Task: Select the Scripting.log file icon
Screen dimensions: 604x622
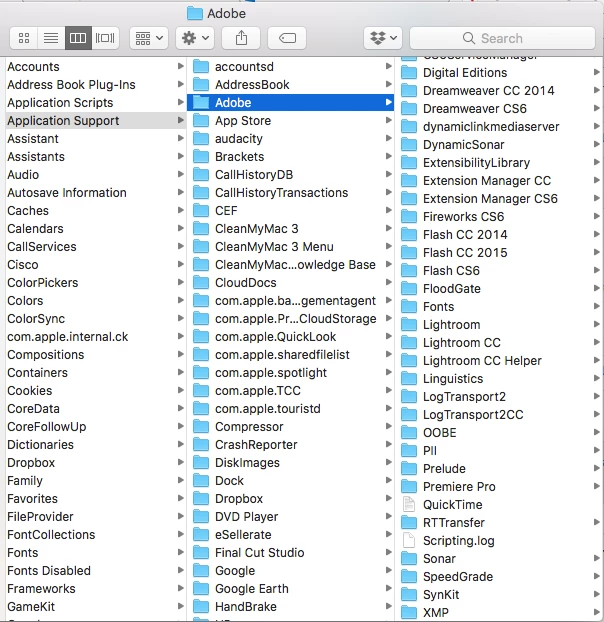Action: [409, 541]
